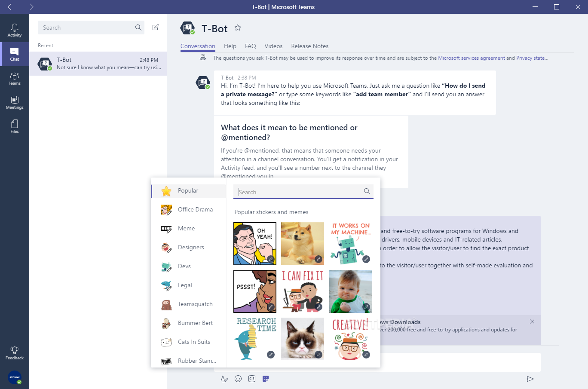Open the Activity feed
The height and width of the screenshot is (389, 588).
15,30
